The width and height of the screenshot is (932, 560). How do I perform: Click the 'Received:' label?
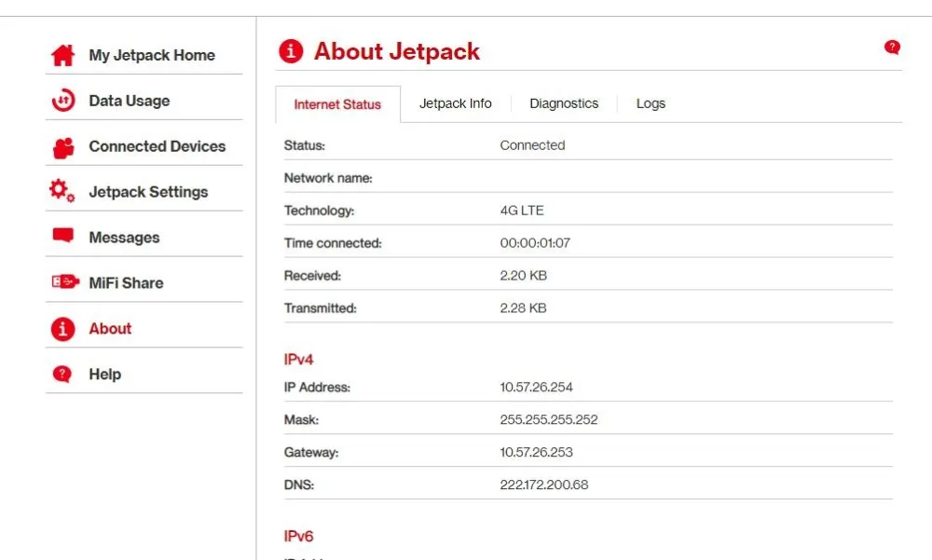click(312, 276)
